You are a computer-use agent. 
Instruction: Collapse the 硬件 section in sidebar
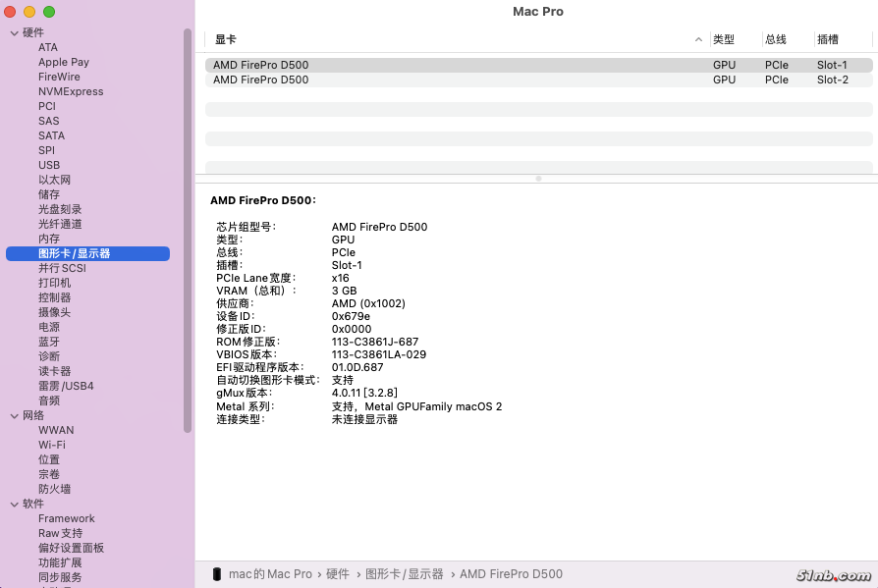click(14, 33)
